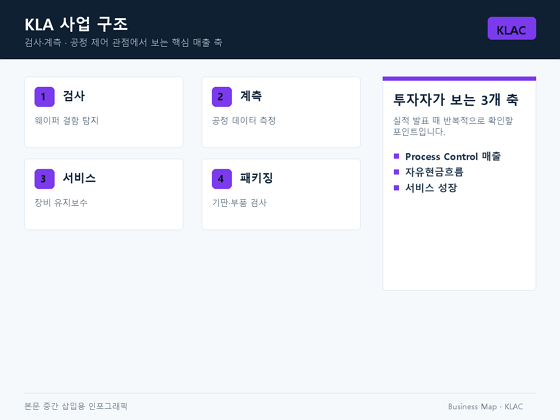Click the number 4 badge beside 패키징
560x420 pixels.
[x=221, y=179]
